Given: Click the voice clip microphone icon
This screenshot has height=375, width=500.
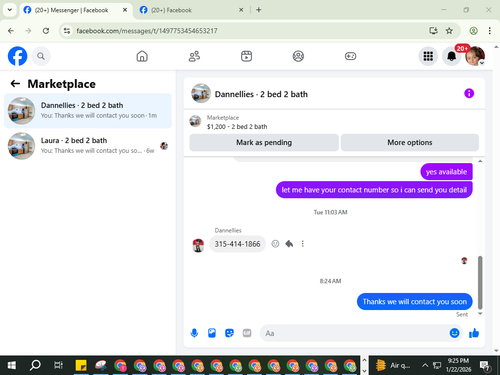Looking at the screenshot, I should tap(194, 333).
